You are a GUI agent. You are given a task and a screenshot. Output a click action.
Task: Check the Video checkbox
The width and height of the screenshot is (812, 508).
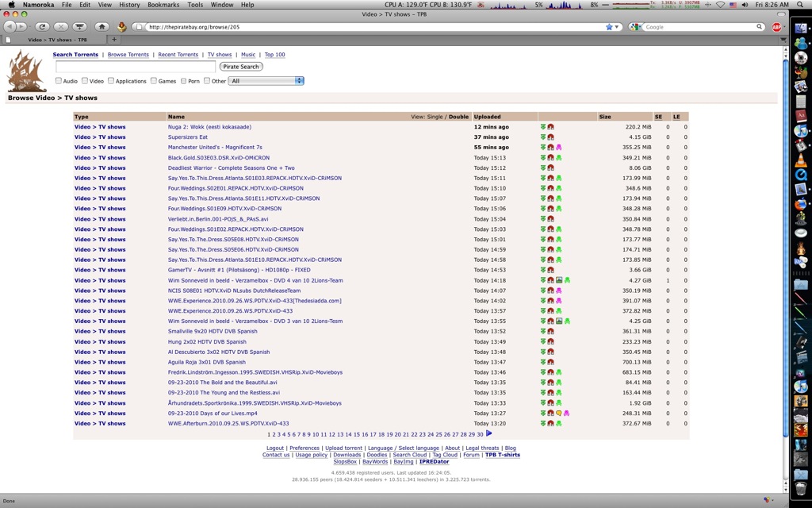84,80
